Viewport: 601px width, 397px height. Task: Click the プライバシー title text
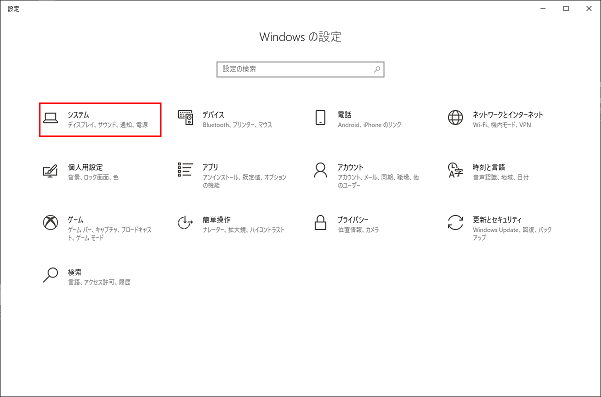coord(353,220)
